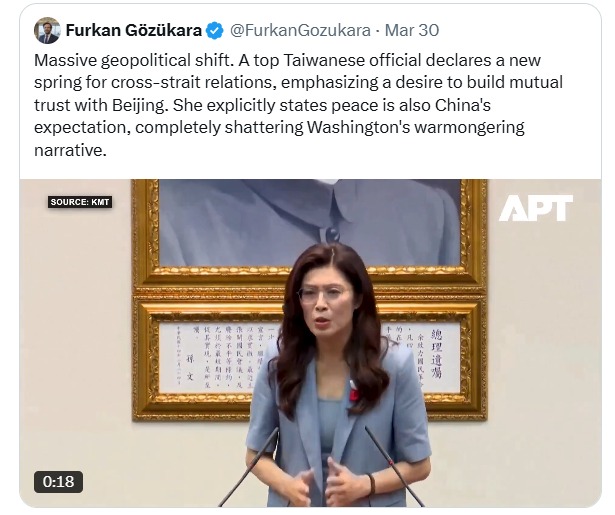The height and width of the screenshot is (515, 615).
Task: Click the left microphone in the video
Action: click(249, 467)
